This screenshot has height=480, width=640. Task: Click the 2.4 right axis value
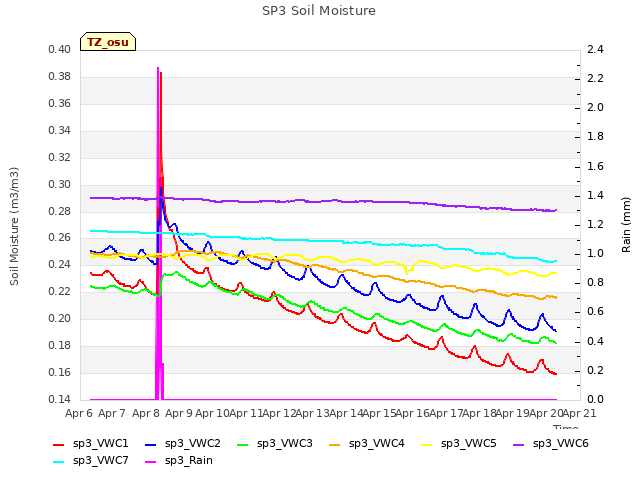pos(595,49)
